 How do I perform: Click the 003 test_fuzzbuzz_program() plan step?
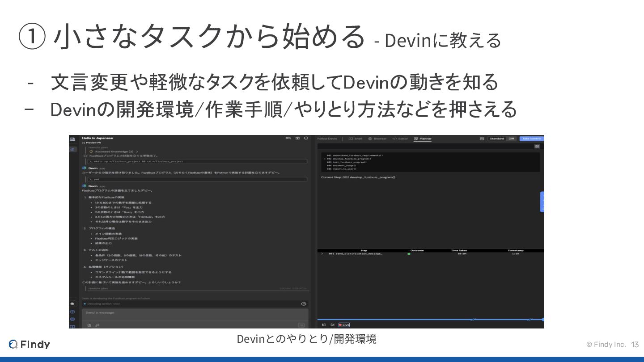pyautogui.click(x=347, y=162)
